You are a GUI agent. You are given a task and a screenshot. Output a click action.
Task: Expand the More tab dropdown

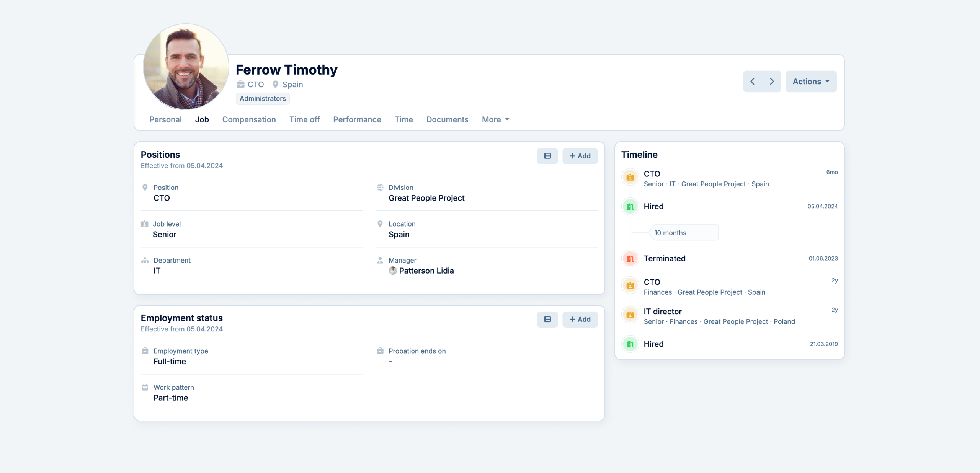pyautogui.click(x=495, y=119)
